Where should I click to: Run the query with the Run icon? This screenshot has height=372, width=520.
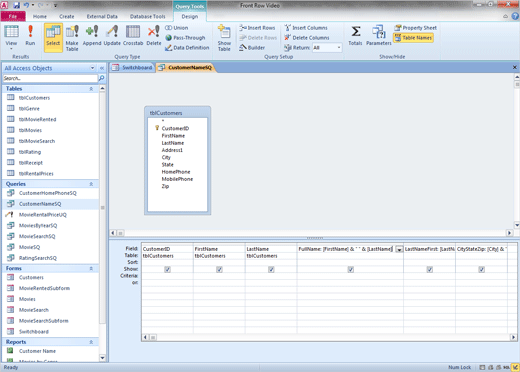click(x=30, y=36)
